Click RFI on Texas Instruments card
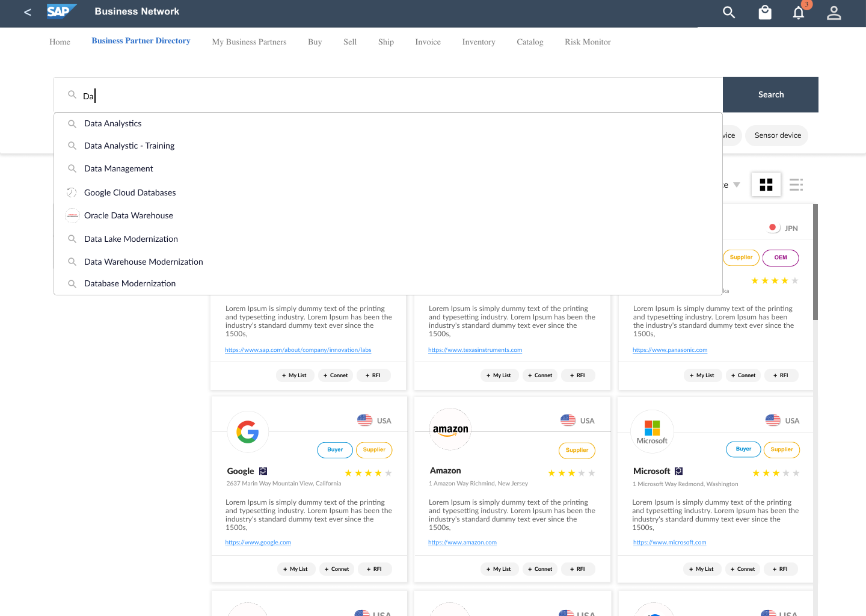Viewport: 866px width, 616px height. pos(577,375)
